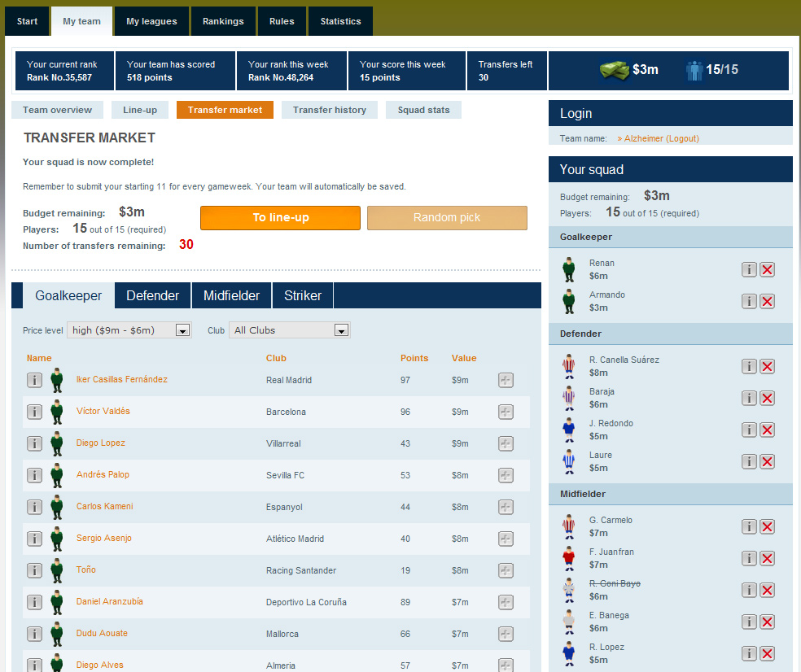Open the Price level dropdown
The image size is (801, 672).
(129, 330)
